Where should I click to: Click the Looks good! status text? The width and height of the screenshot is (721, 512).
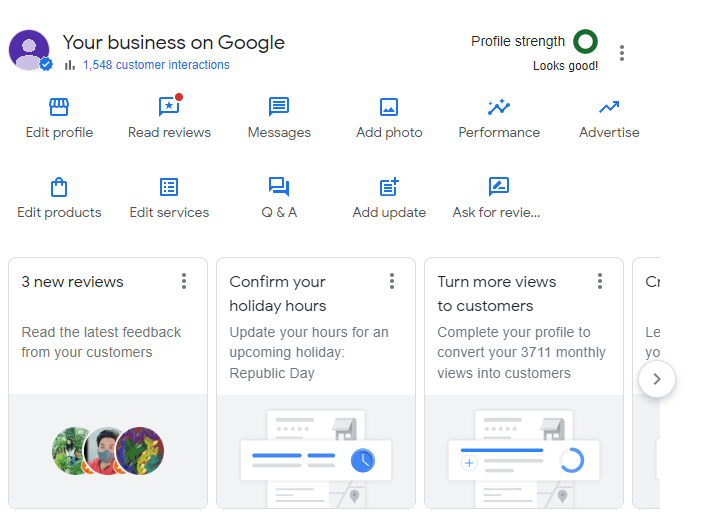[x=565, y=66]
